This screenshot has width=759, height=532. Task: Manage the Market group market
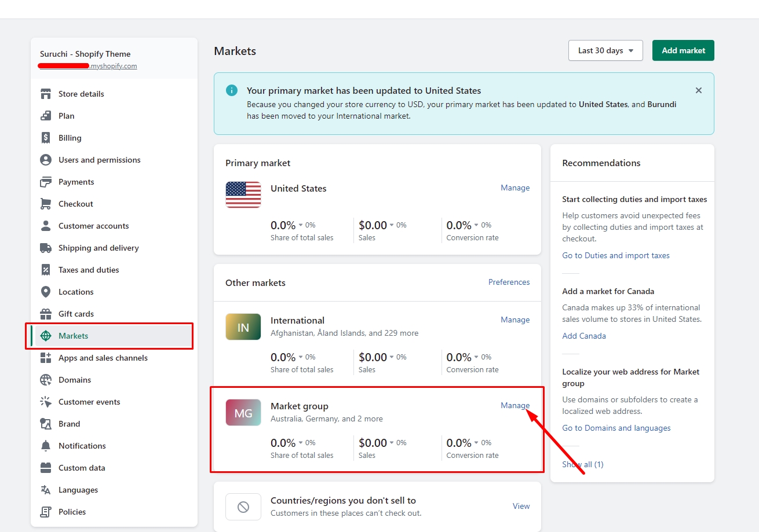(x=515, y=405)
